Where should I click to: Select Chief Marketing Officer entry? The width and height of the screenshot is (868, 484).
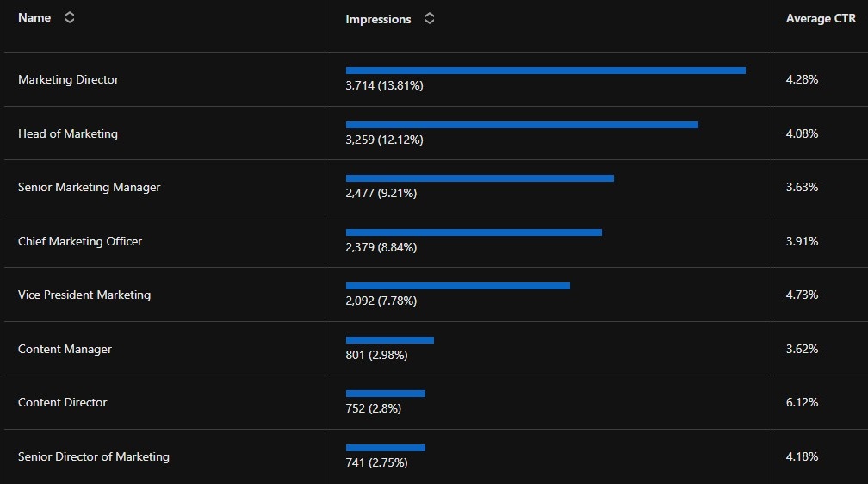80,241
